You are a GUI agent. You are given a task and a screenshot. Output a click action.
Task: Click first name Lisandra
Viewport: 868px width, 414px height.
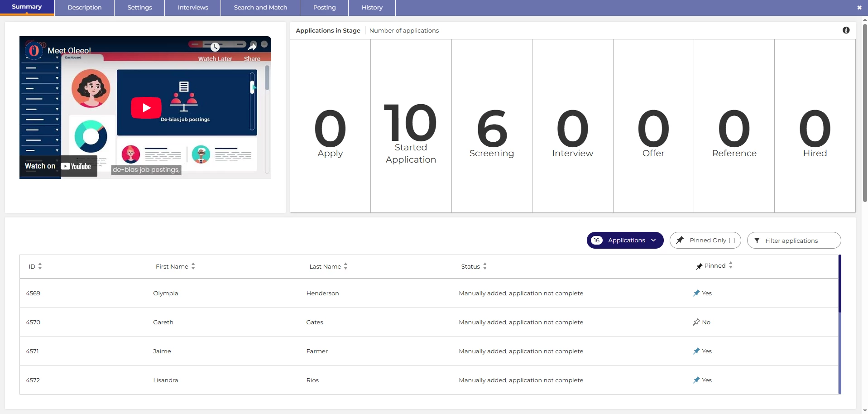coord(166,380)
